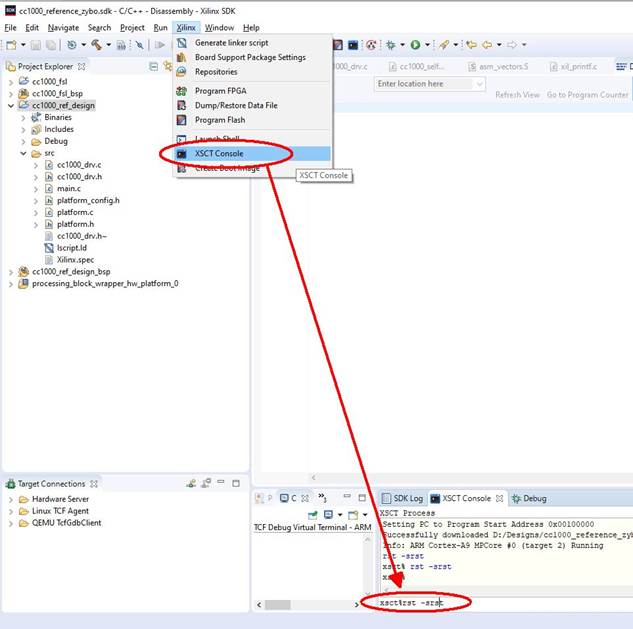The width and height of the screenshot is (633, 629).
Task: Click Program FPGA in the Xilinx menu
Action: (220, 91)
